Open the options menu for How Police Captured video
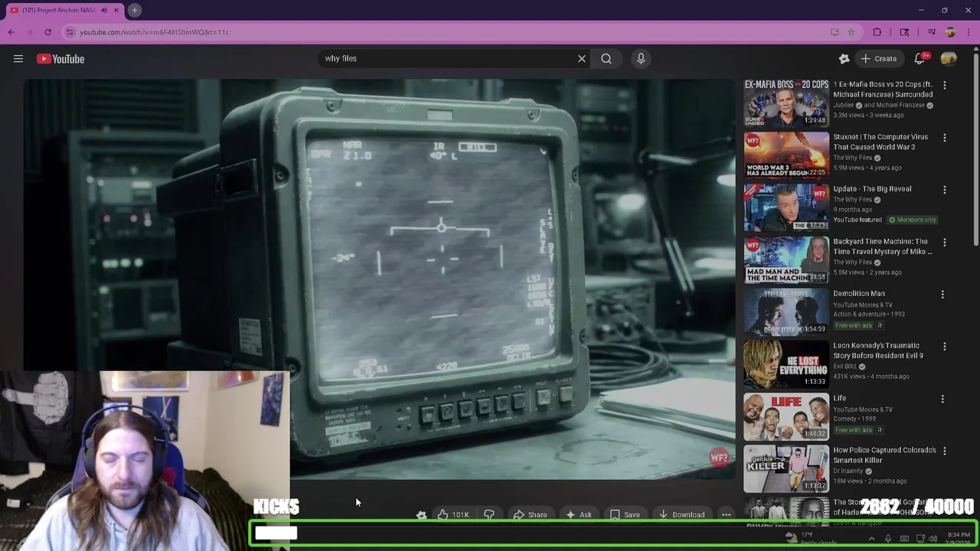This screenshot has width=980, height=551. click(944, 452)
